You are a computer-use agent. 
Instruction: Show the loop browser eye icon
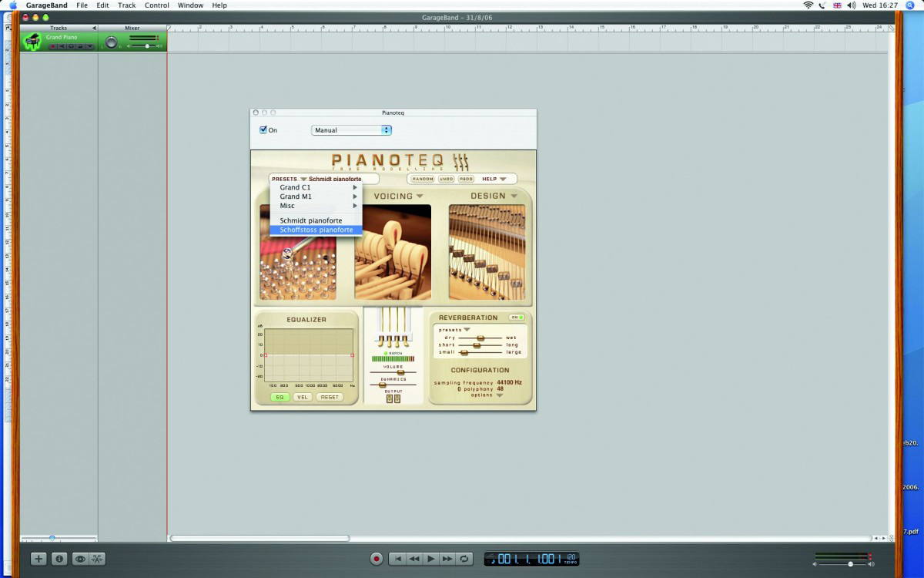coord(79,559)
